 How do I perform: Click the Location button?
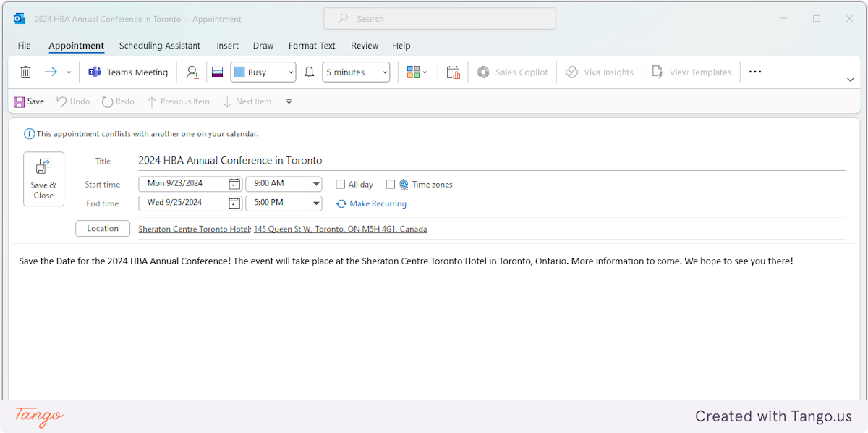point(103,229)
